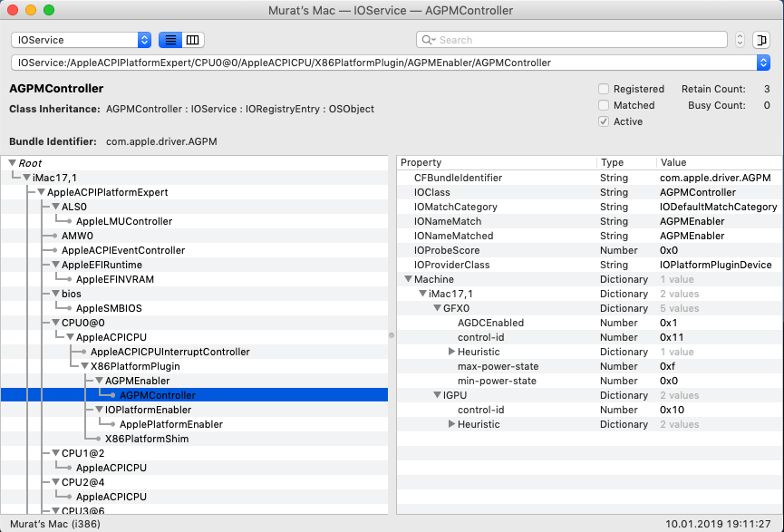Click the bundle identifier com.apple.driver.AGPM text
784x532 pixels.
(x=161, y=141)
